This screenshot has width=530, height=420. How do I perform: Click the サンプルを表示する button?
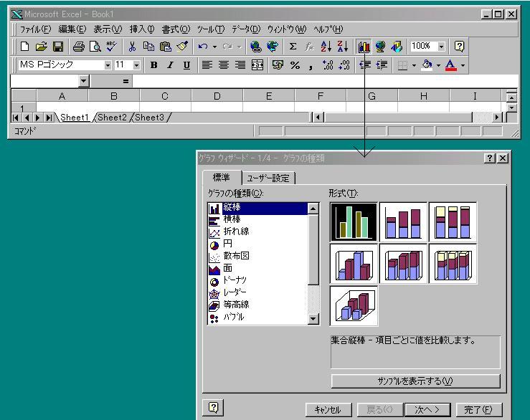pos(415,381)
